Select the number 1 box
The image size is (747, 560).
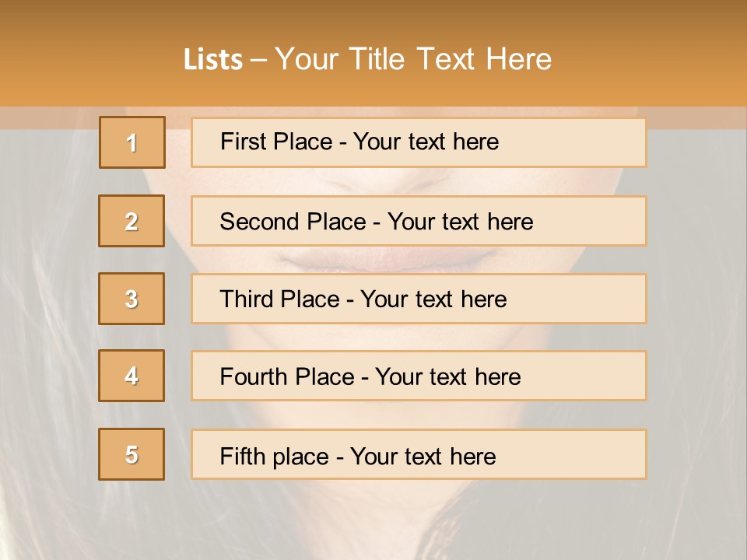click(132, 142)
